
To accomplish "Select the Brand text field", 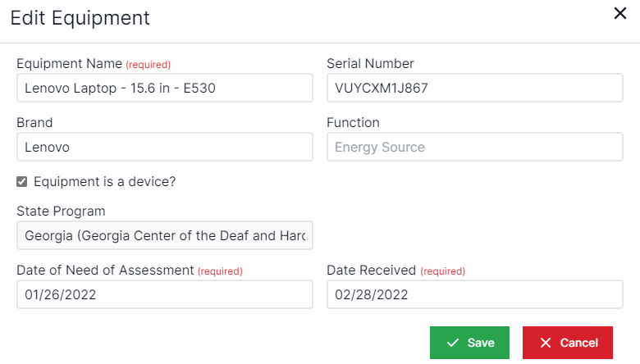I will (x=164, y=148).
